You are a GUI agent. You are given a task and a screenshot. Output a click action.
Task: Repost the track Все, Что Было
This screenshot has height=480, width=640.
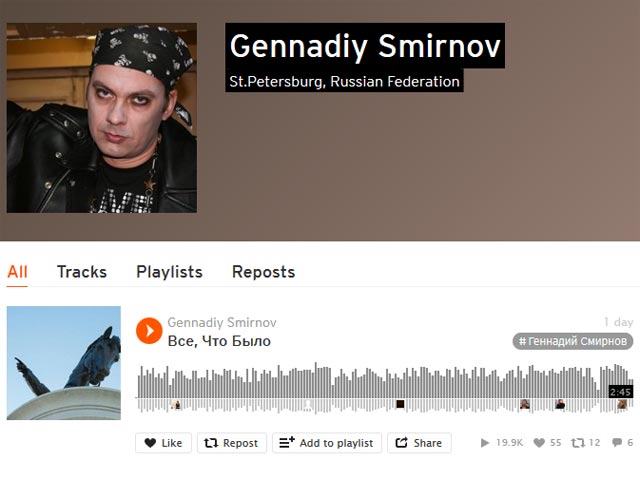(231, 443)
